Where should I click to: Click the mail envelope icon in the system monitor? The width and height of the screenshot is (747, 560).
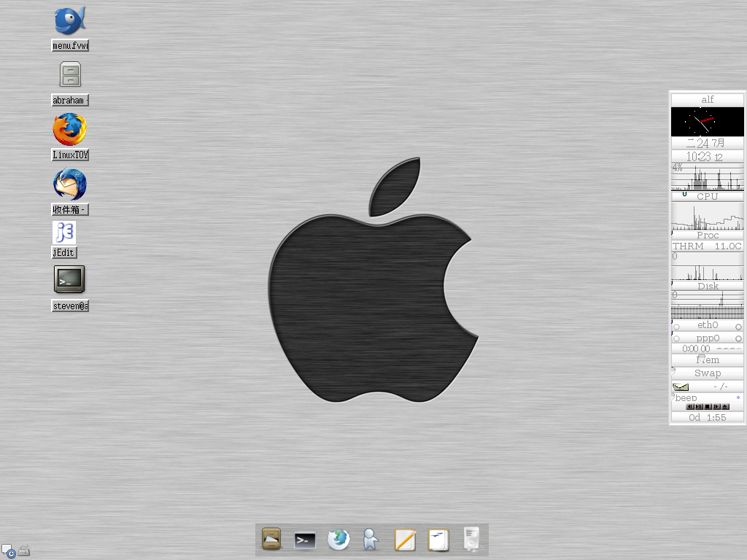coord(681,386)
